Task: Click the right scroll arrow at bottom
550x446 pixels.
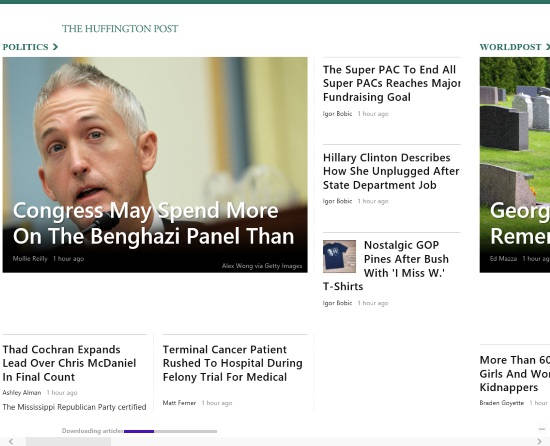Action: [x=539, y=441]
